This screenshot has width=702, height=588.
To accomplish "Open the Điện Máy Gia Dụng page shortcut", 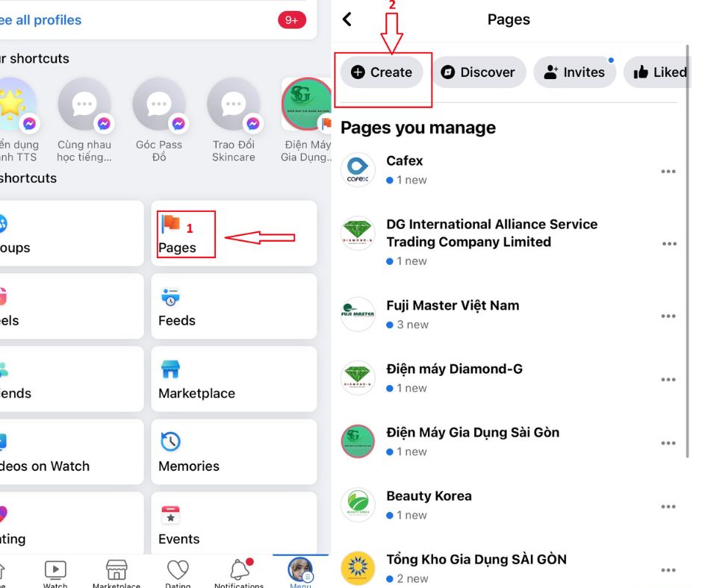I will (x=307, y=120).
